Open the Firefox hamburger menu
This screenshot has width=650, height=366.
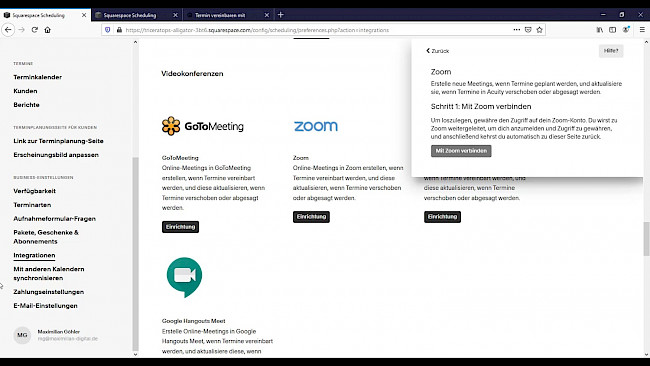[642, 30]
